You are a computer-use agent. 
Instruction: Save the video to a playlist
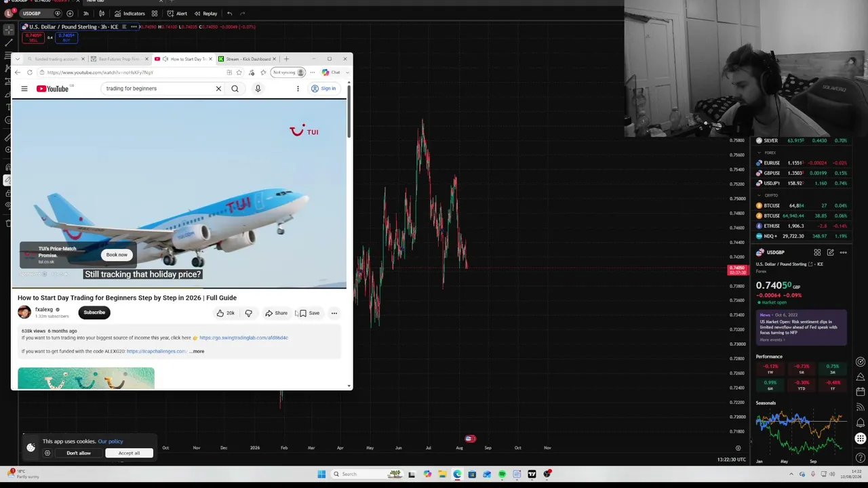coord(309,313)
